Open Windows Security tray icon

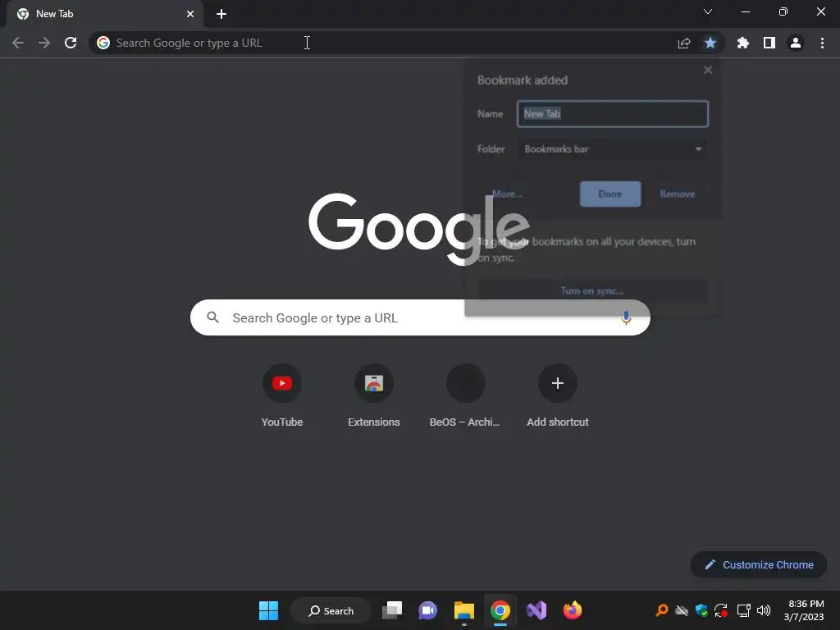click(x=702, y=610)
